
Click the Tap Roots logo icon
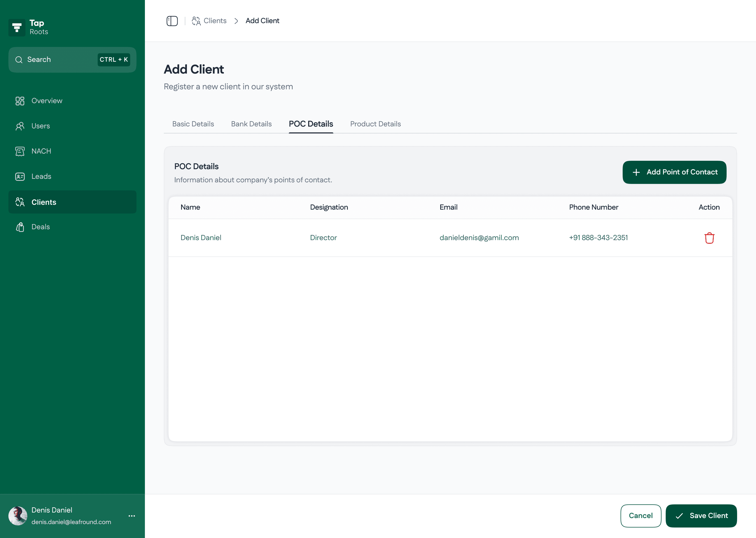pyautogui.click(x=17, y=28)
